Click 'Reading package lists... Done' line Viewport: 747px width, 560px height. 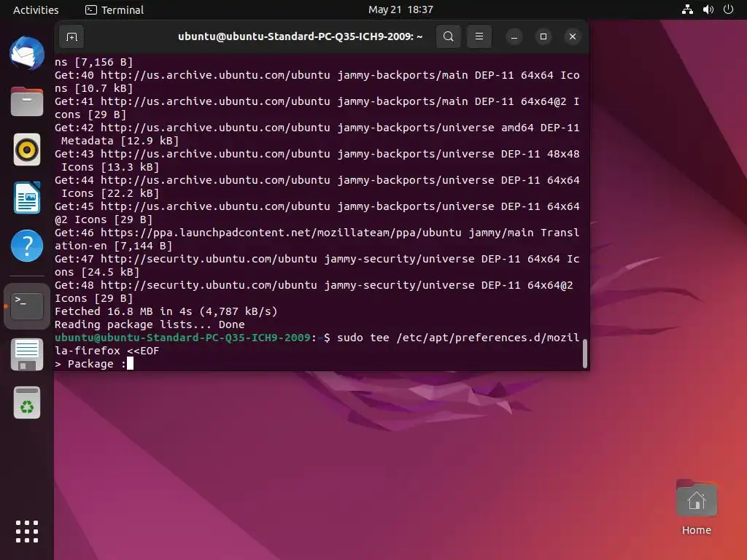tap(150, 324)
